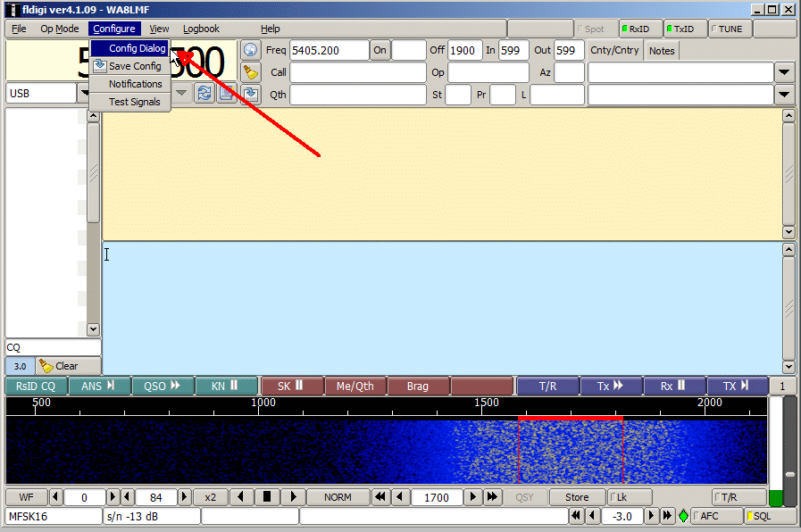
Task: Click the QSO macro button
Action: (x=163, y=386)
